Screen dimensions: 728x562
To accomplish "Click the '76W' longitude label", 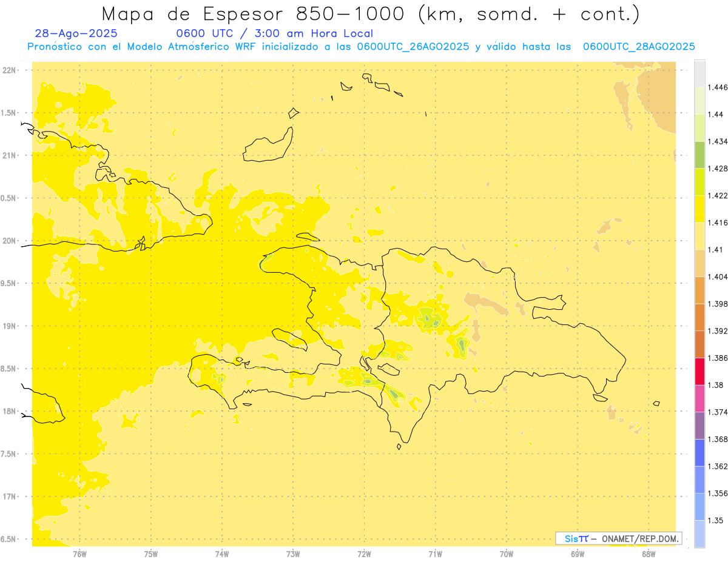I will [79, 554].
